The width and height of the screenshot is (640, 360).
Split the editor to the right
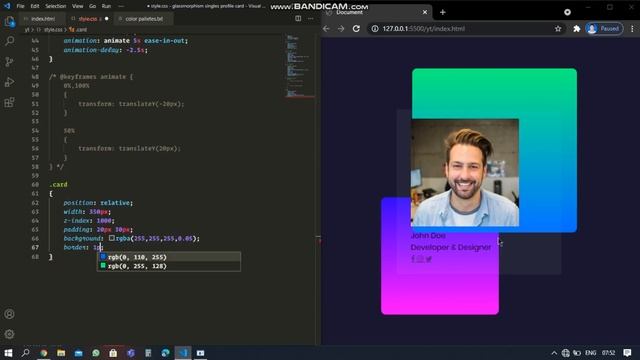[298, 18]
